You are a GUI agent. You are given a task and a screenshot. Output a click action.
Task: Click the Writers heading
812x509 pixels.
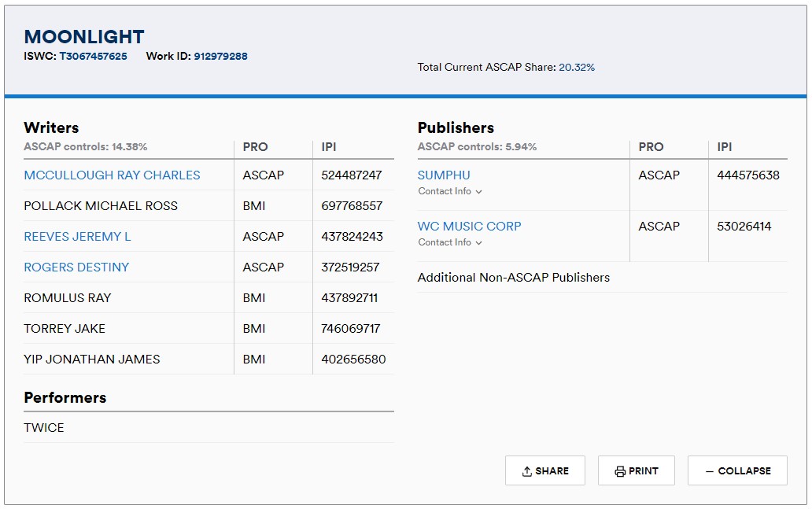click(x=51, y=127)
